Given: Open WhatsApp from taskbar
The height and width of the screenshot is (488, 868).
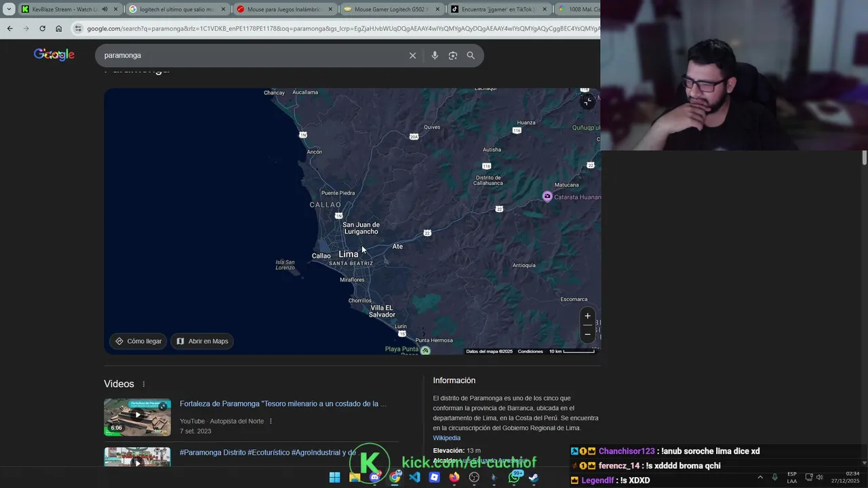Looking at the screenshot, I should pos(514,477).
